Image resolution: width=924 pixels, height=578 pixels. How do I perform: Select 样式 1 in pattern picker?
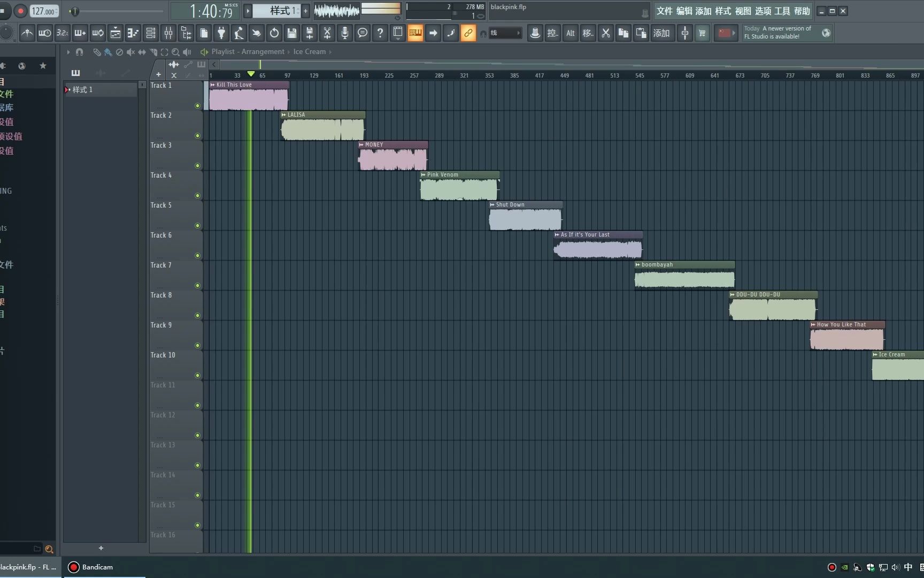[101, 89]
